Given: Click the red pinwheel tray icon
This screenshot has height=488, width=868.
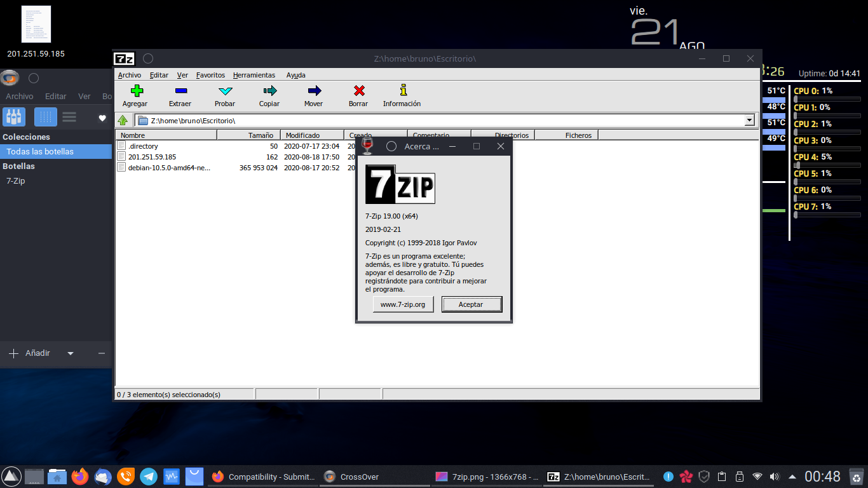Looking at the screenshot, I should coord(686,477).
